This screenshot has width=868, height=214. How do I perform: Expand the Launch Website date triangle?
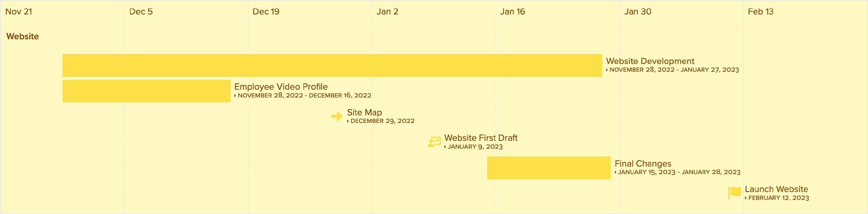tap(746, 198)
